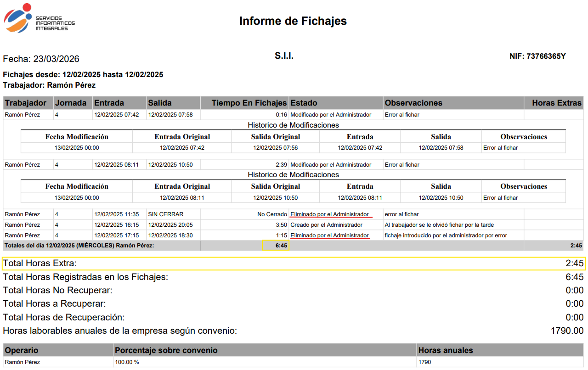The width and height of the screenshot is (588, 370).
Task: Click the Servicios Informáticos Integrales logo
Action: (x=39, y=19)
